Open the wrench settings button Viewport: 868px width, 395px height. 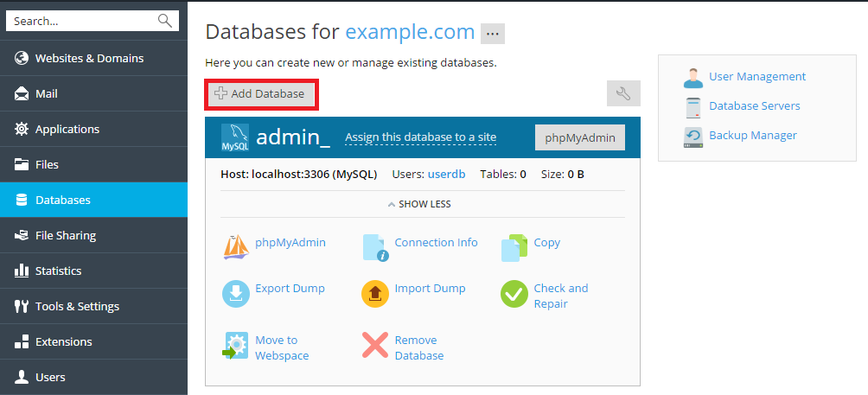tap(623, 93)
